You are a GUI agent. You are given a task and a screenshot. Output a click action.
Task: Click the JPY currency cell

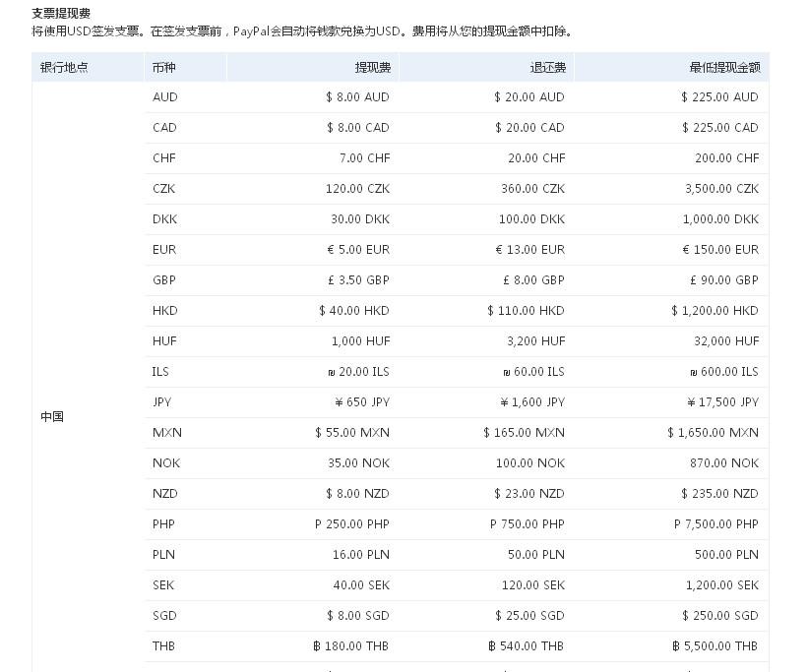161,402
